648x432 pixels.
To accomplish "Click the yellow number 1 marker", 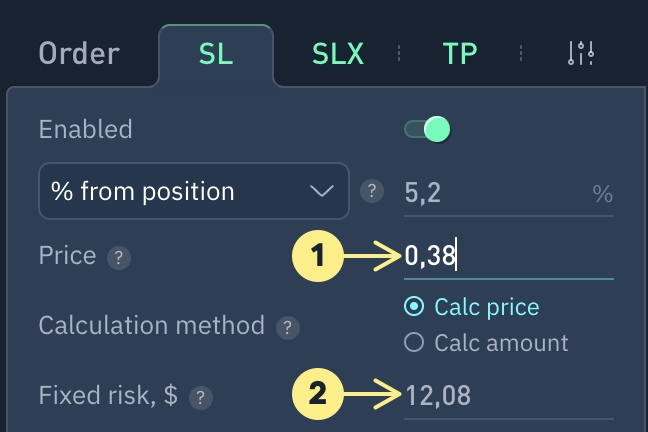I will point(318,258).
